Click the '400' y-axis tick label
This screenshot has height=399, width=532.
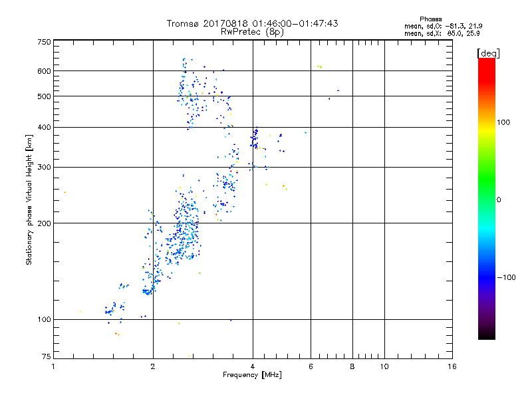[44, 128]
